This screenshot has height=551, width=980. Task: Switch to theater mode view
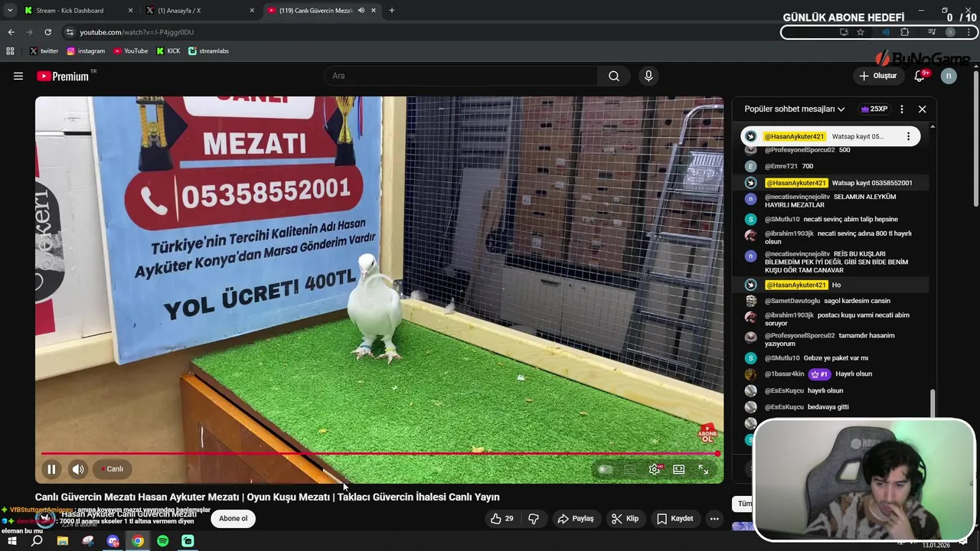click(x=678, y=469)
